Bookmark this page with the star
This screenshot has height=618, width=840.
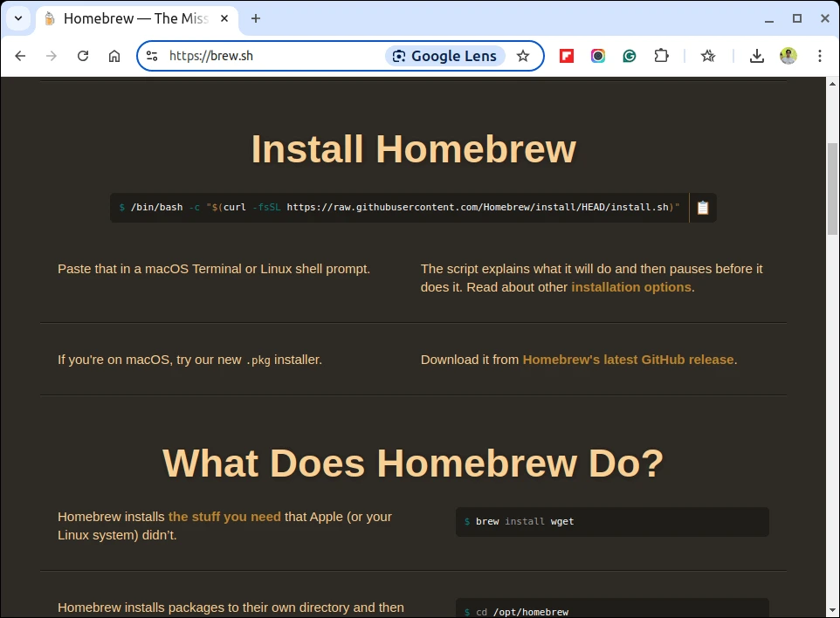523,56
